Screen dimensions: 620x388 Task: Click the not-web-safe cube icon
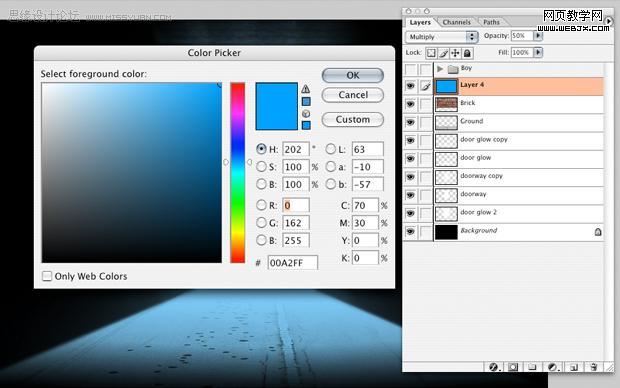[x=306, y=114]
